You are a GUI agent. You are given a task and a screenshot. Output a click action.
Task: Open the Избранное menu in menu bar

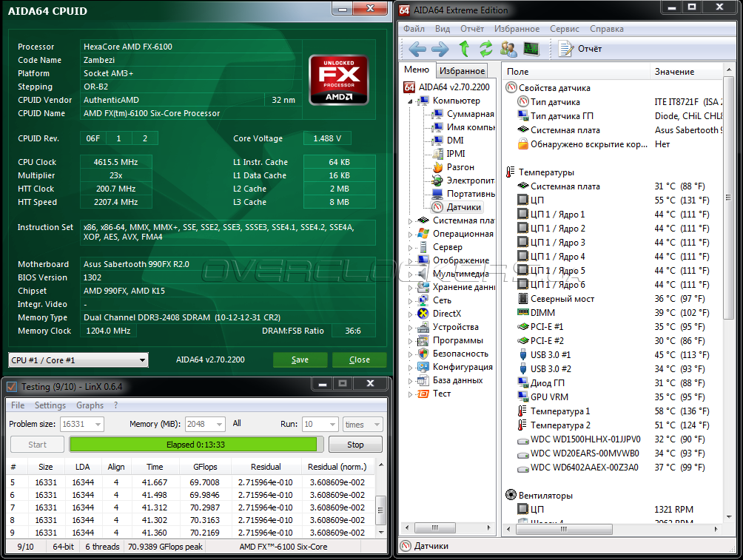click(517, 29)
